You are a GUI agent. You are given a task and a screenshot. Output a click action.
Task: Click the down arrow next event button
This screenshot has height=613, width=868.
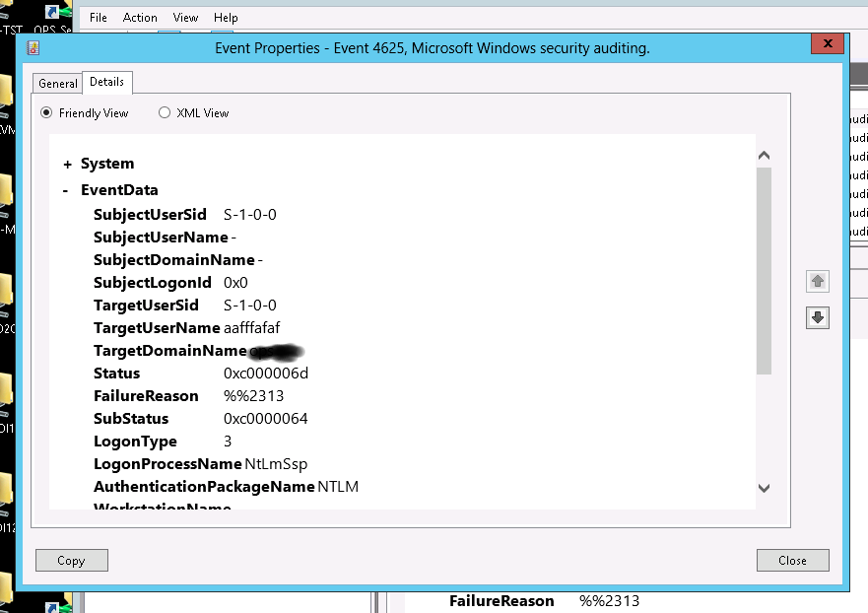[x=818, y=318]
